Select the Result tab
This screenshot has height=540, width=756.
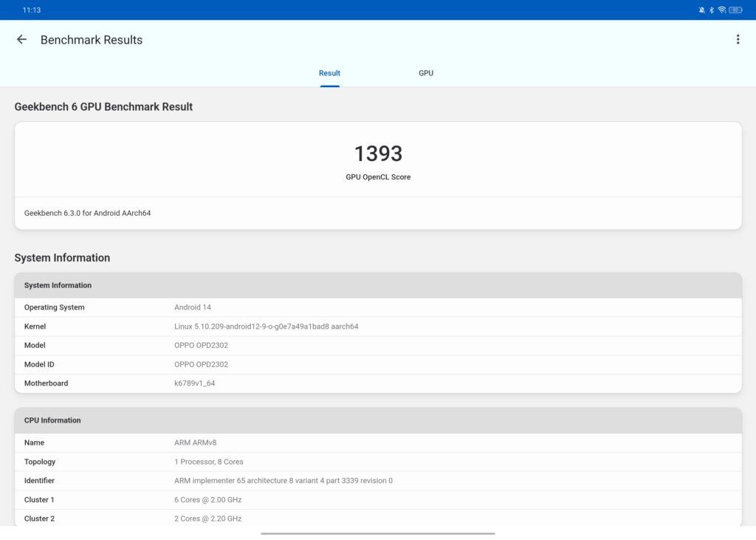pyautogui.click(x=329, y=73)
